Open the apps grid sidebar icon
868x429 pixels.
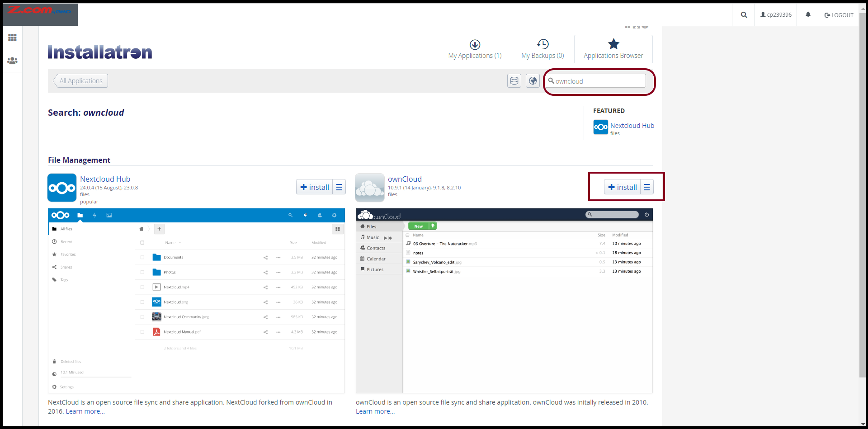(12, 38)
